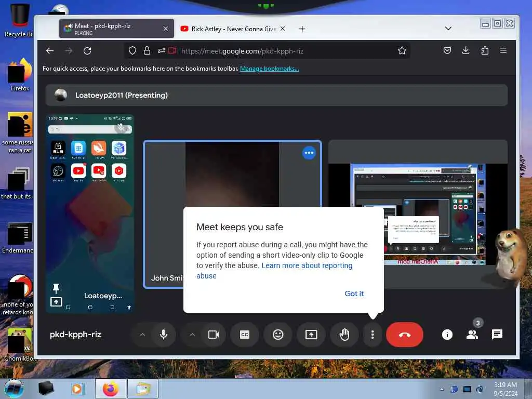Open meeting details info icon
This screenshot has height=399, width=532.
pos(447,335)
